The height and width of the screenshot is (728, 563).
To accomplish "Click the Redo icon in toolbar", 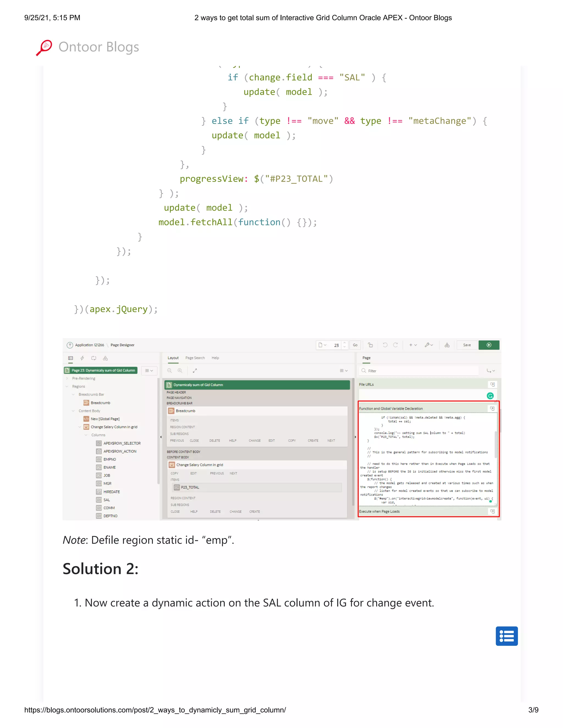I will tap(396, 345).
